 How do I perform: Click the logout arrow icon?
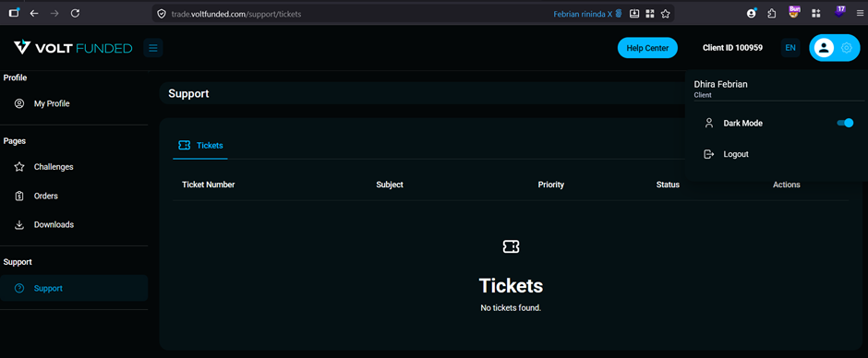click(x=708, y=154)
